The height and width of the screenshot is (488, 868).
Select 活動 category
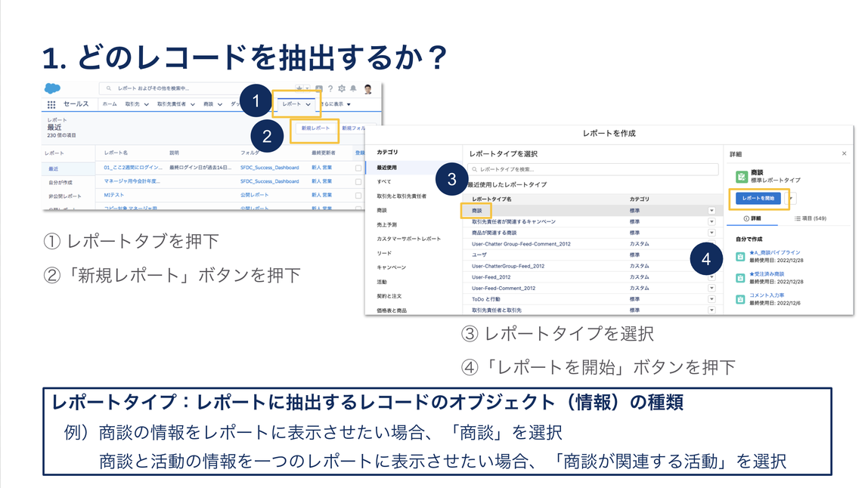click(382, 283)
